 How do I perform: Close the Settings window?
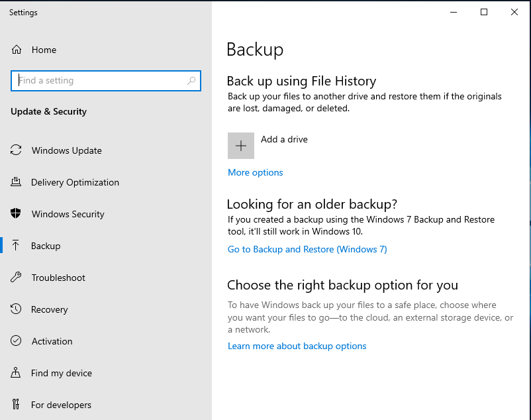[x=514, y=12]
